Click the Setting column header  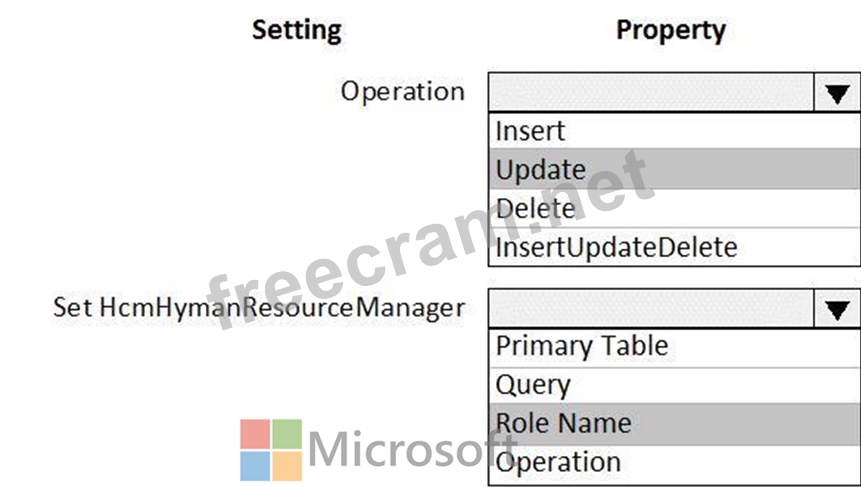click(x=297, y=30)
